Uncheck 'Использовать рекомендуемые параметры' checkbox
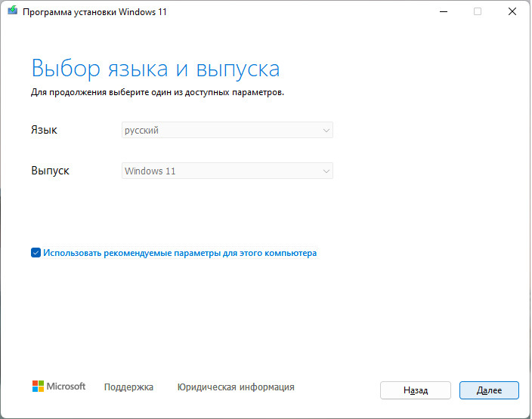 pyautogui.click(x=36, y=253)
